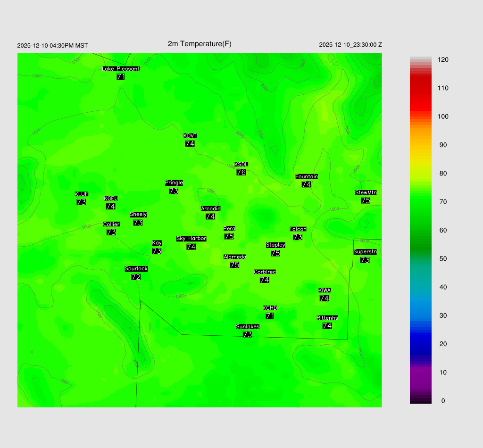This screenshot has height=448, width=483.
Task: Select the Spurlock temperature value of 72
Action: coord(136,277)
